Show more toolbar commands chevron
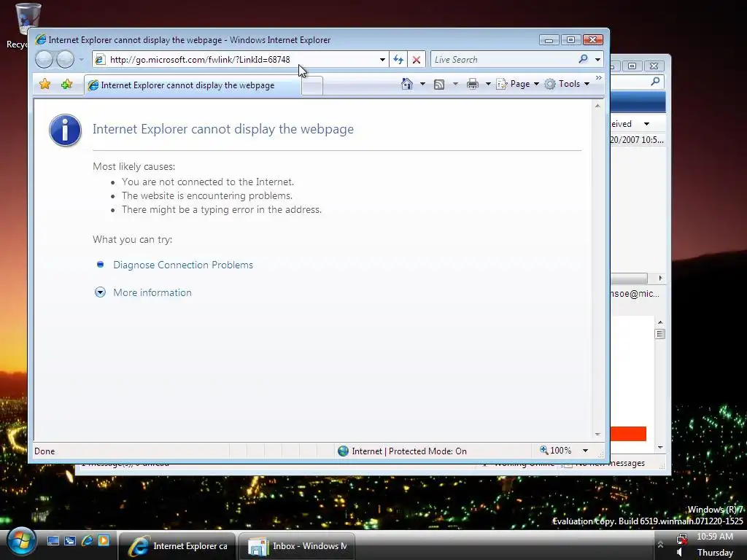Image resolution: width=747 pixels, height=560 pixels. coord(599,77)
